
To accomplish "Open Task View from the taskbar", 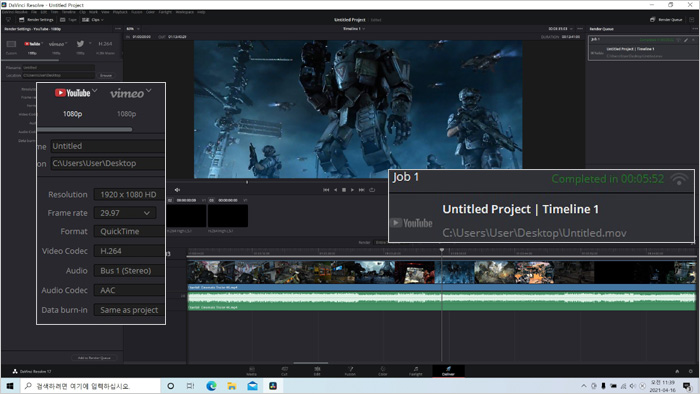I will pyautogui.click(x=191, y=386).
